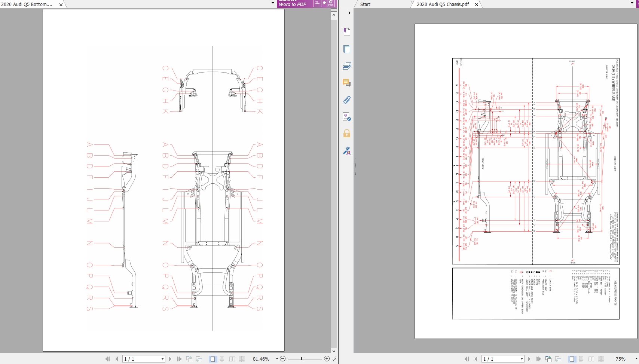Toggle facing pages view in right pane
This screenshot has height=364, width=639.
[591, 359]
